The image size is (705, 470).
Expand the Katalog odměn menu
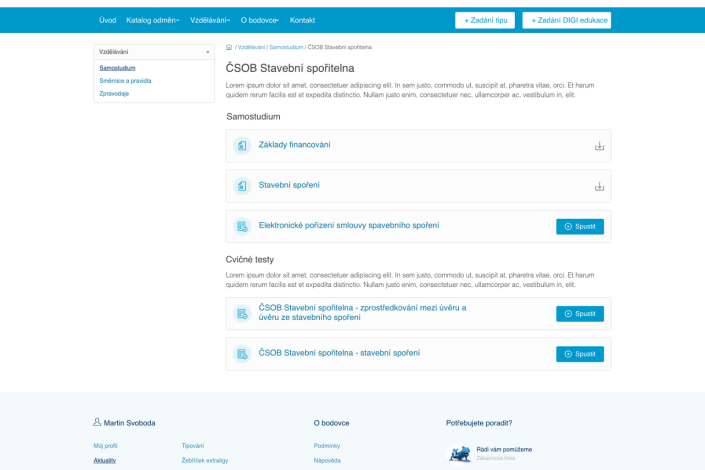coord(152,20)
